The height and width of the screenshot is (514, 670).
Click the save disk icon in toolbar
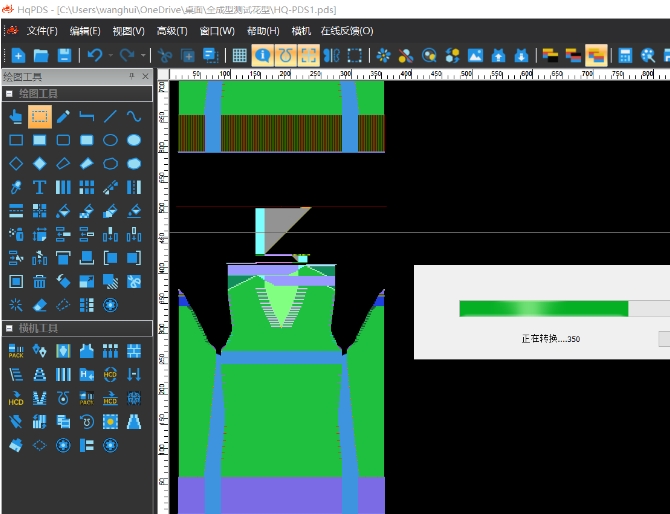pyautogui.click(x=64, y=55)
